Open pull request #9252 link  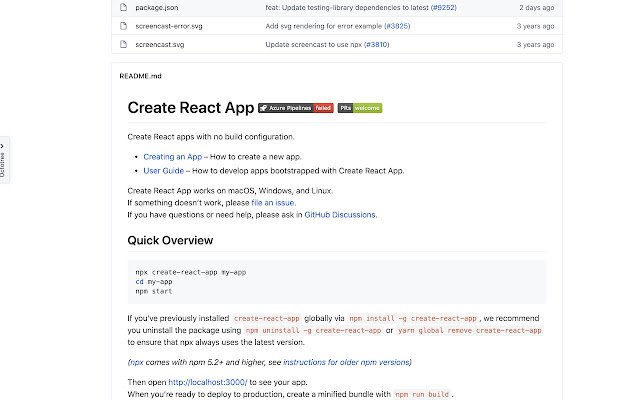444,7
